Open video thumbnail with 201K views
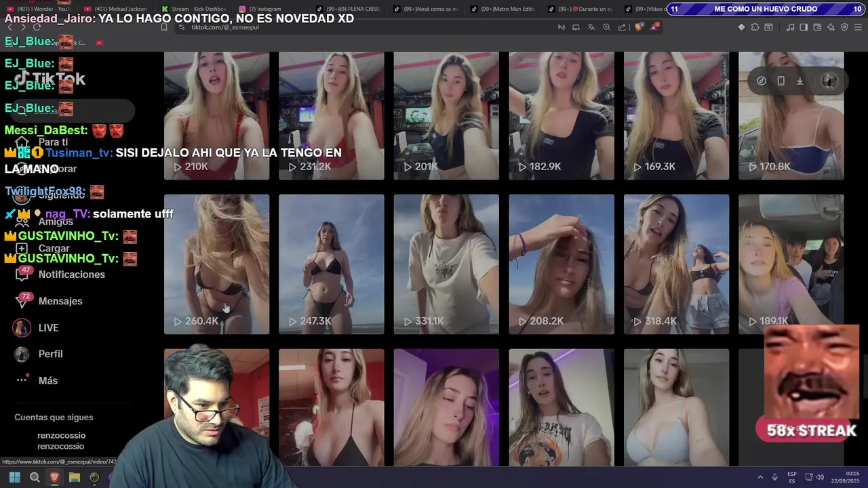The height and width of the screenshot is (488, 868). point(446,116)
